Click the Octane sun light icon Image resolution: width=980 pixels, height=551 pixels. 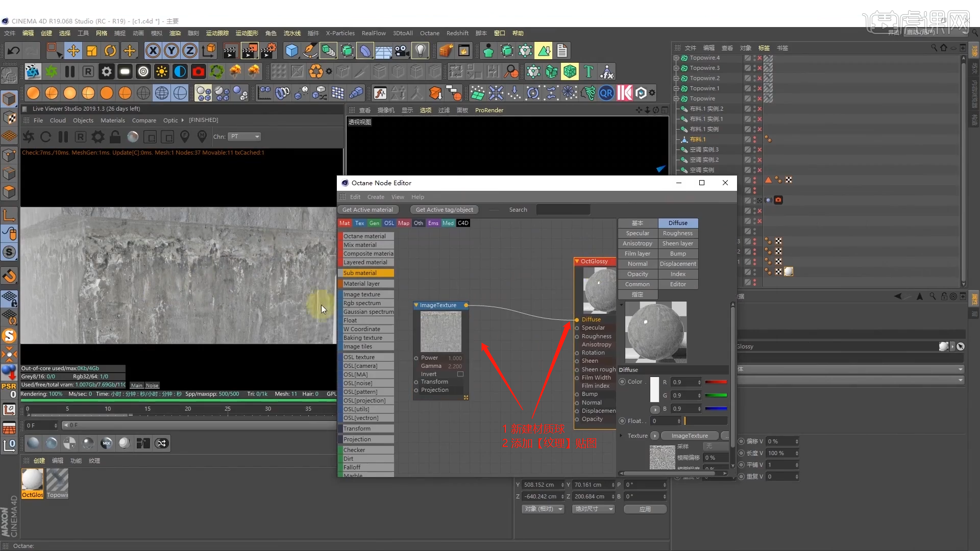tap(162, 71)
